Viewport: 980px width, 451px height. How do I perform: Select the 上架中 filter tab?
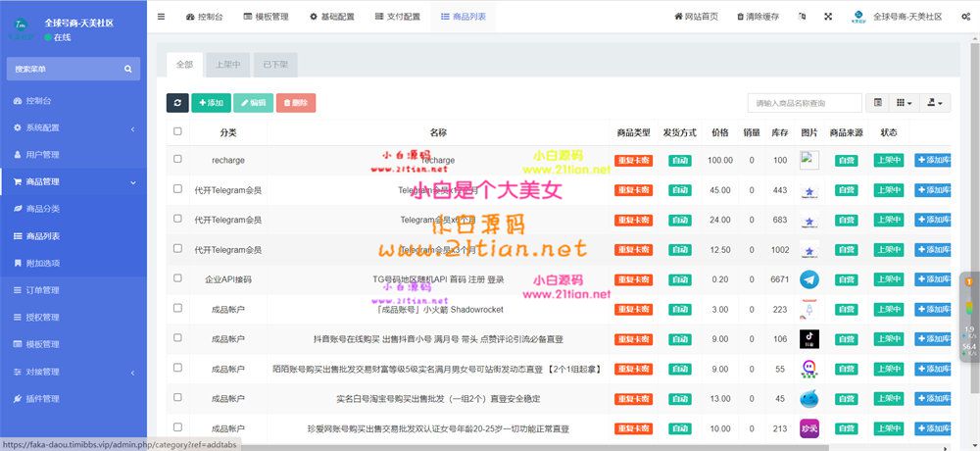pos(228,65)
